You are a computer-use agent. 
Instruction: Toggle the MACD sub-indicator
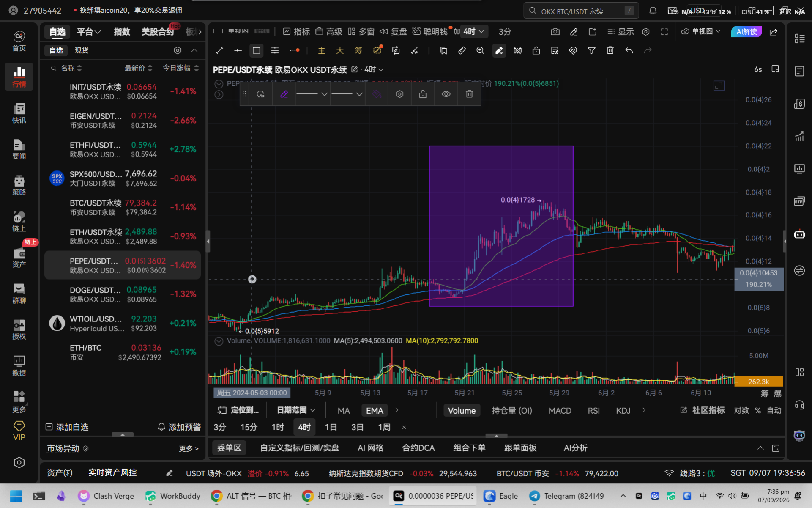(x=560, y=410)
